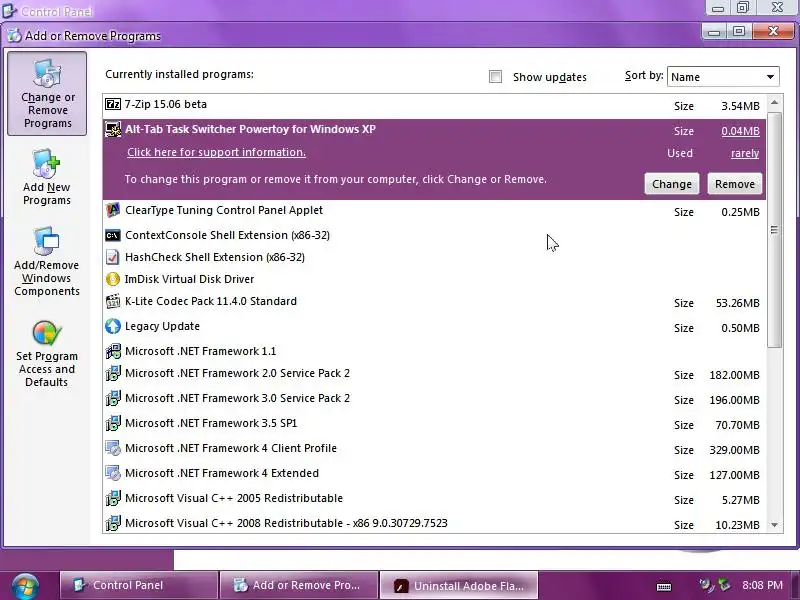
Task: Select Microsoft .NET Framework 4 Client Profile
Action: click(x=434, y=449)
